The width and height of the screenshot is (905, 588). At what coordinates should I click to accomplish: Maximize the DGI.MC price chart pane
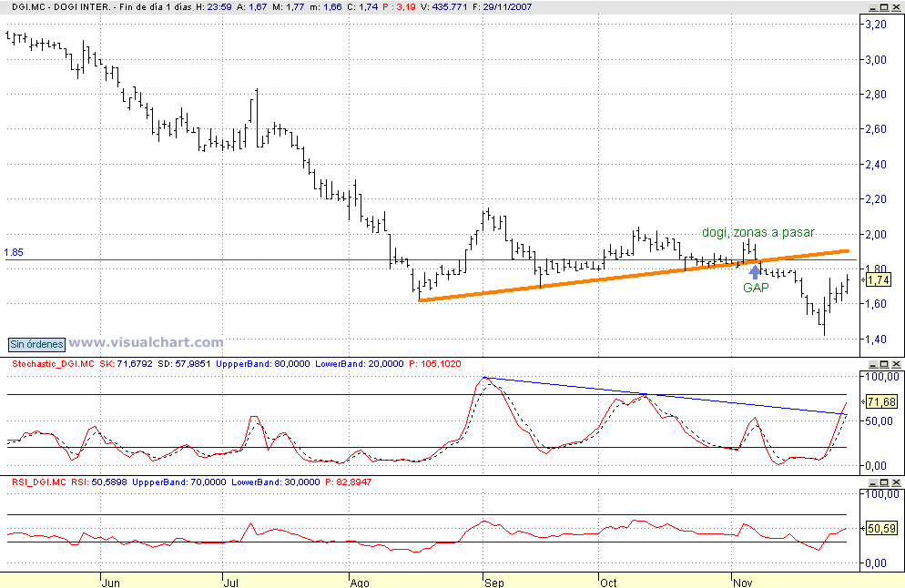click(x=884, y=7)
